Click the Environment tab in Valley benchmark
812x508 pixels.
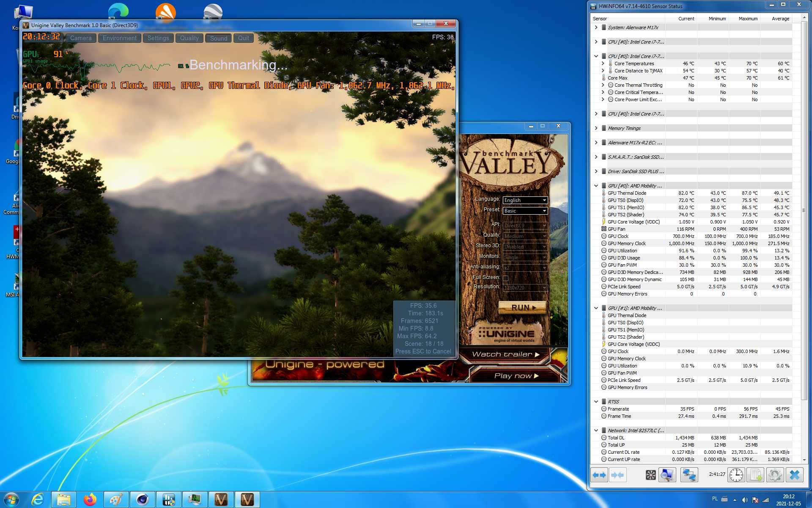click(x=119, y=37)
